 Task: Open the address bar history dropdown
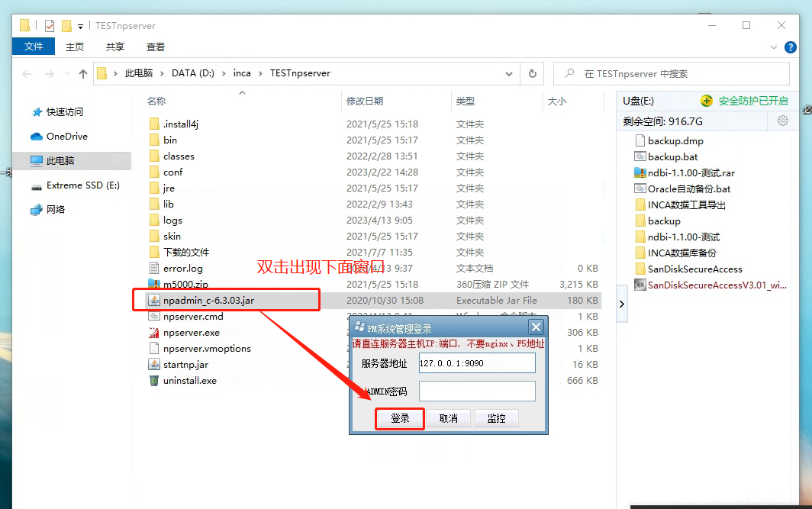coord(509,74)
